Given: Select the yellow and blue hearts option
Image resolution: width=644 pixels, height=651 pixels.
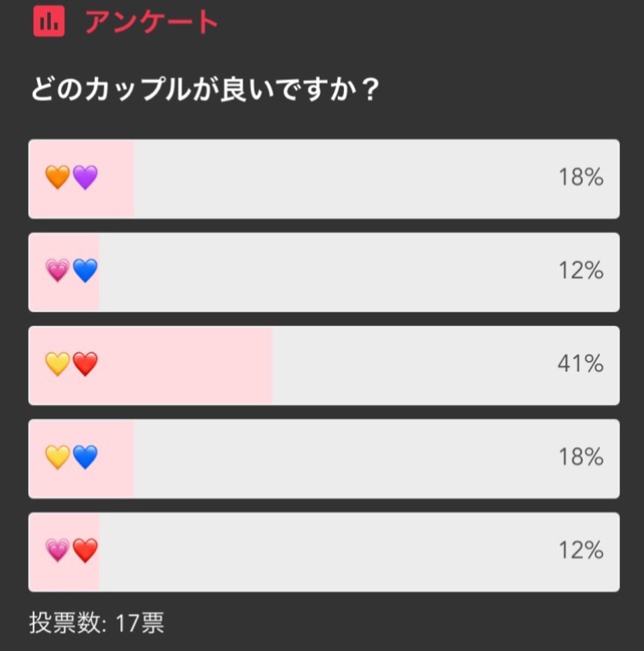Looking at the screenshot, I should tap(323, 459).
